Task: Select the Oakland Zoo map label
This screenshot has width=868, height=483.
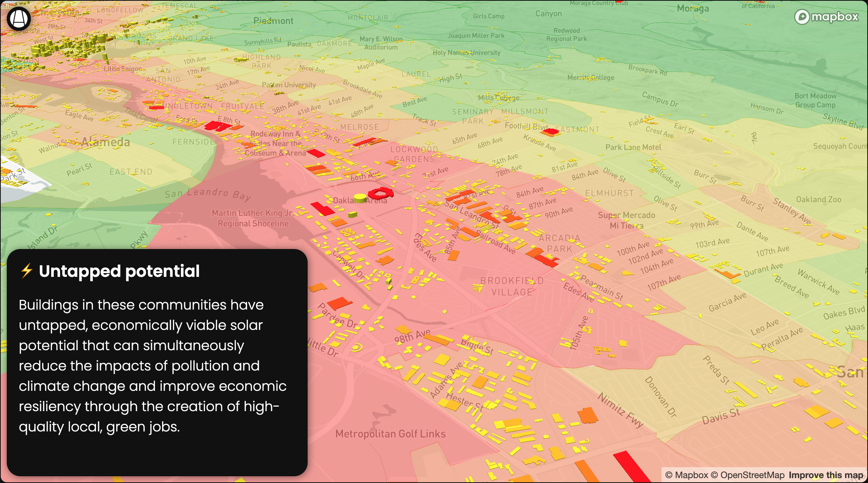Action: (x=818, y=199)
